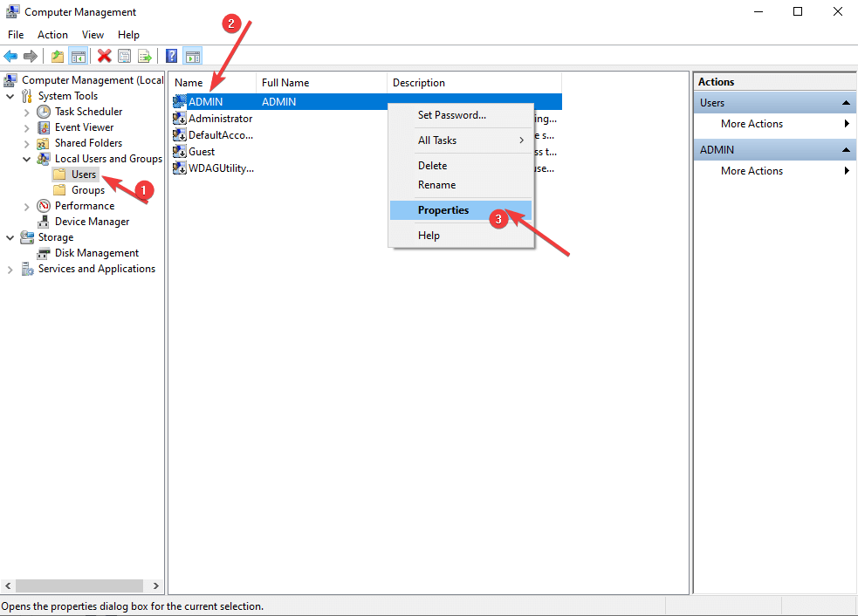Delete the selected user via the red X icon
The image size is (858, 616).
[x=104, y=56]
